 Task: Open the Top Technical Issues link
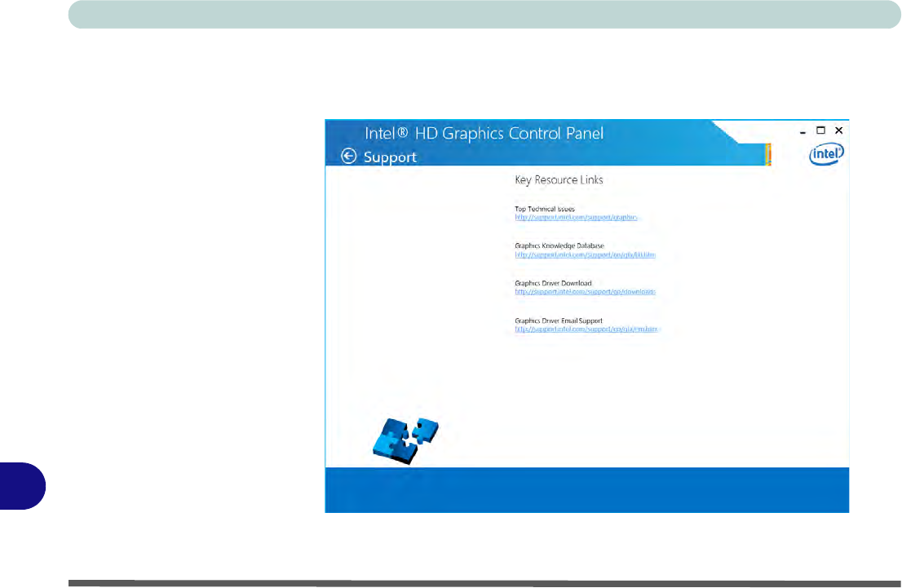click(x=576, y=218)
